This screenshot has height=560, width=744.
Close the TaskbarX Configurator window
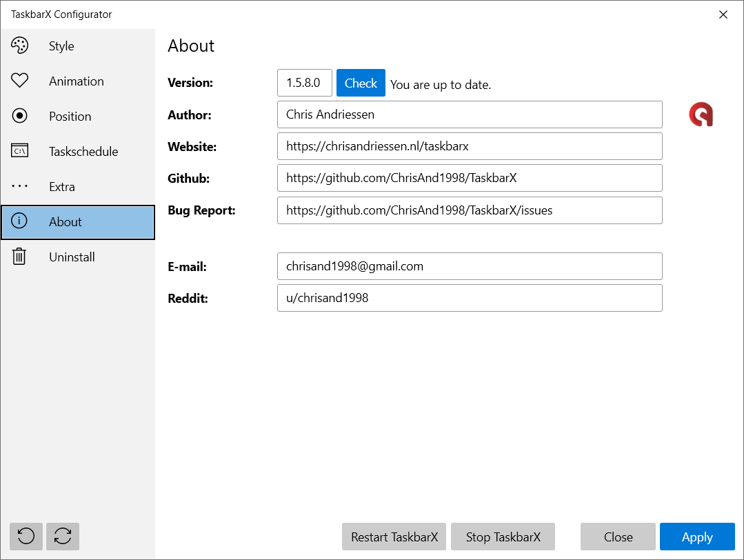point(723,14)
